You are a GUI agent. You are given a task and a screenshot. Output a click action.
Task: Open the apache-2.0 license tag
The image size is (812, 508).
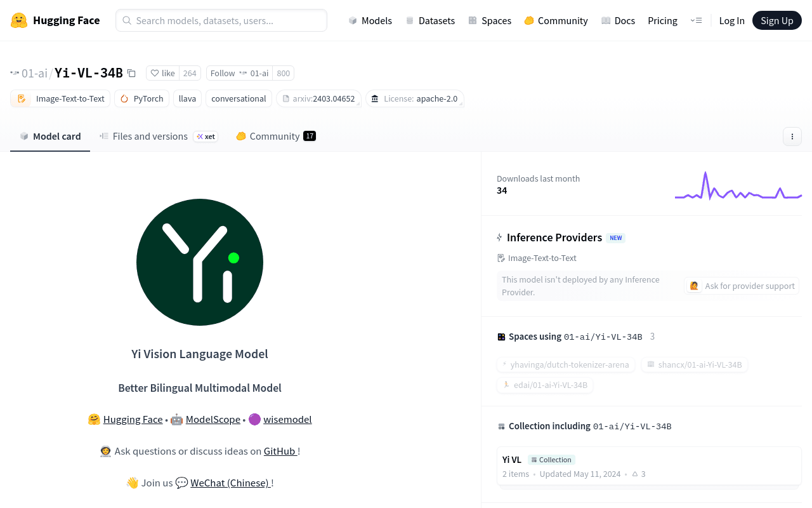(x=414, y=98)
